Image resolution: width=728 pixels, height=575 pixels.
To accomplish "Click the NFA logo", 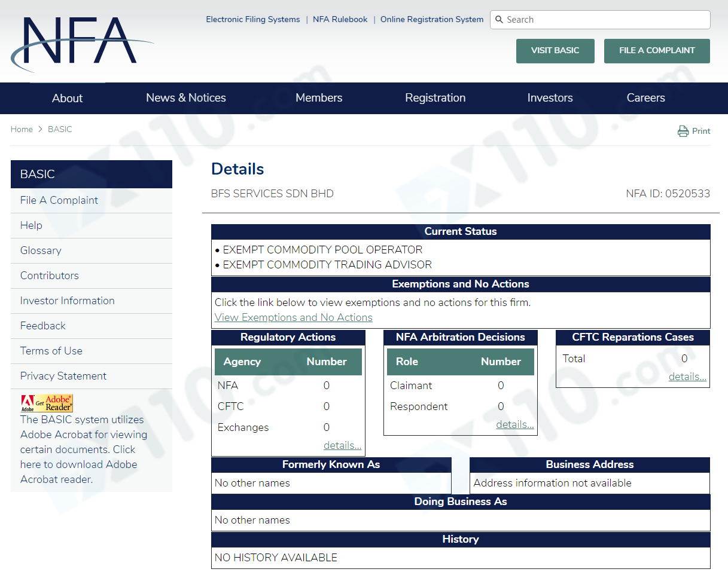I will 82,44.
